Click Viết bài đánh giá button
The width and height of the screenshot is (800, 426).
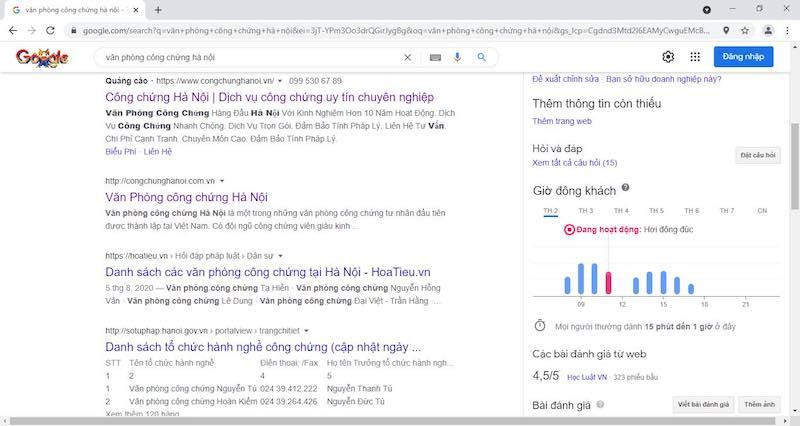click(703, 405)
